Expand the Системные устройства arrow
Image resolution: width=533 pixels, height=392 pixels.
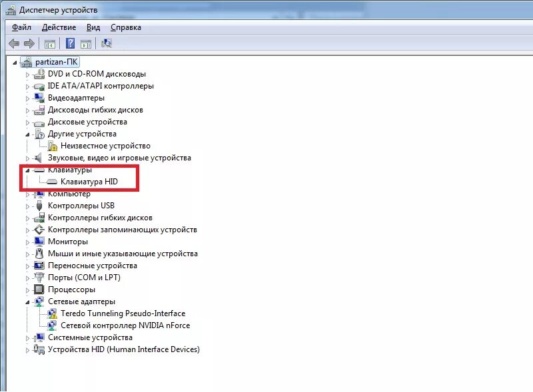tap(27, 338)
